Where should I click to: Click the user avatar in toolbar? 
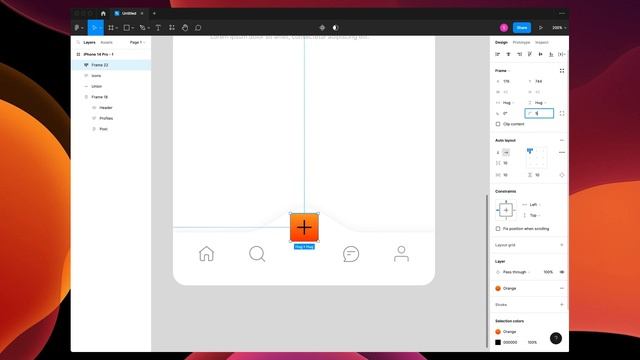click(x=504, y=28)
